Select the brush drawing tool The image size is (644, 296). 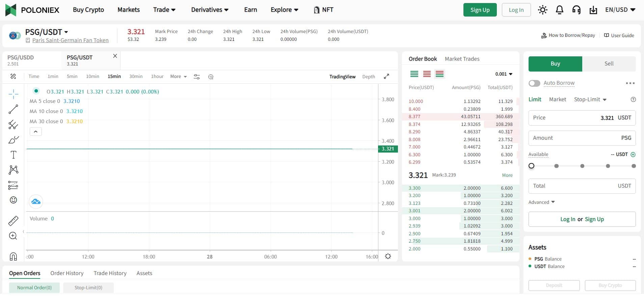pyautogui.click(x=13, y=140)
